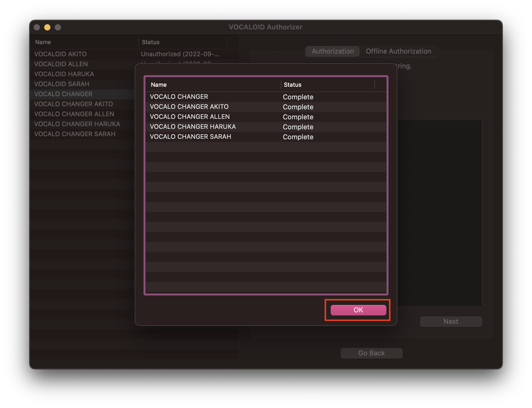Select VOCALOID ALLEN in the voice list
This screenshot has height=408, width=532.
point(61,64)
